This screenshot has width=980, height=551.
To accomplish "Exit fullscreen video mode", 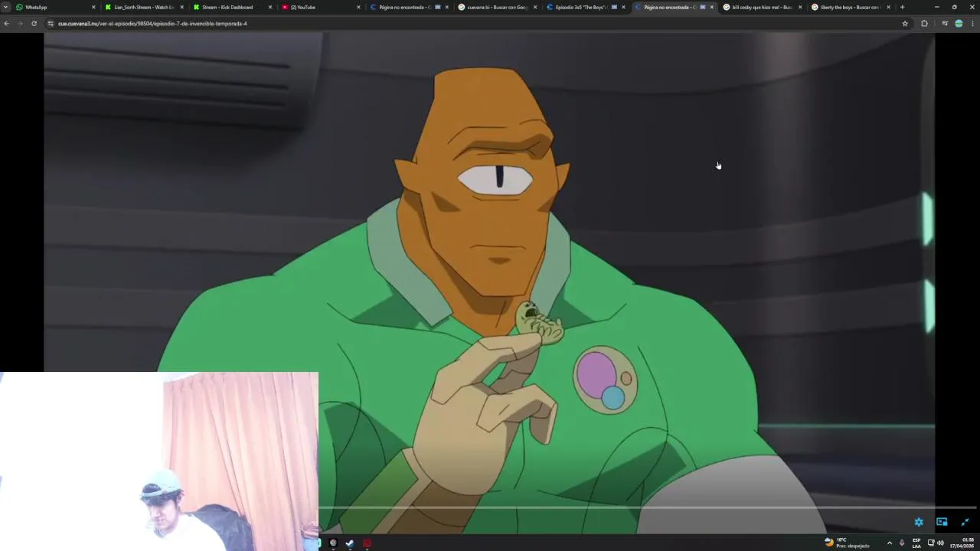I will [965, 522].
